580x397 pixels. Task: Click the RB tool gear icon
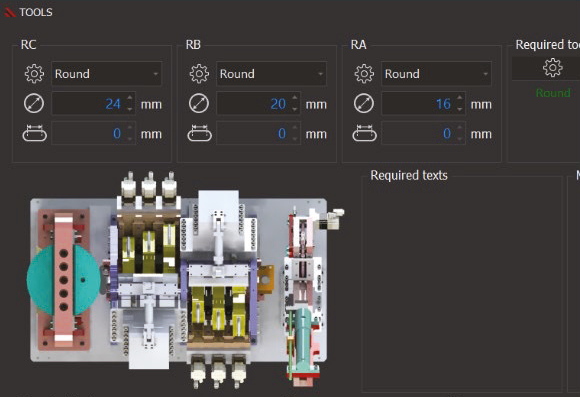pos(199,74)
